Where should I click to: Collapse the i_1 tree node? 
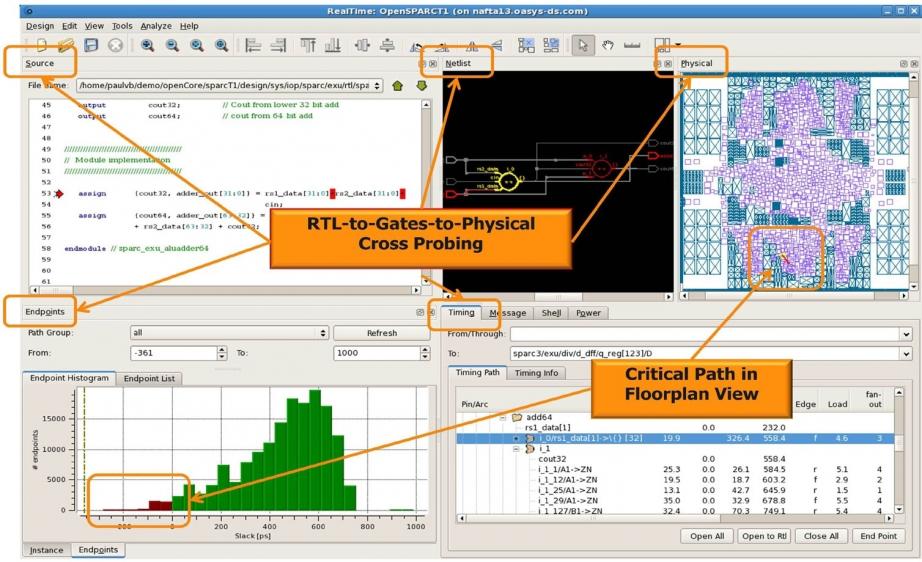click(516, 449)
